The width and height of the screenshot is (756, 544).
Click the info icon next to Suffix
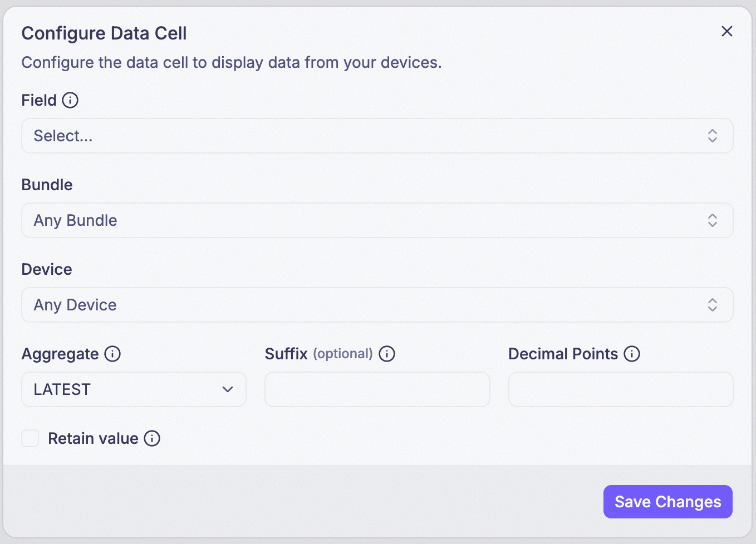point(387,354)
